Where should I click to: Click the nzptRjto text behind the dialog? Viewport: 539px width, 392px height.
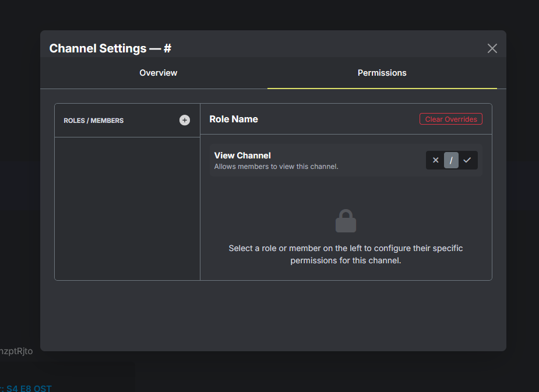click(x=17, y=351)
